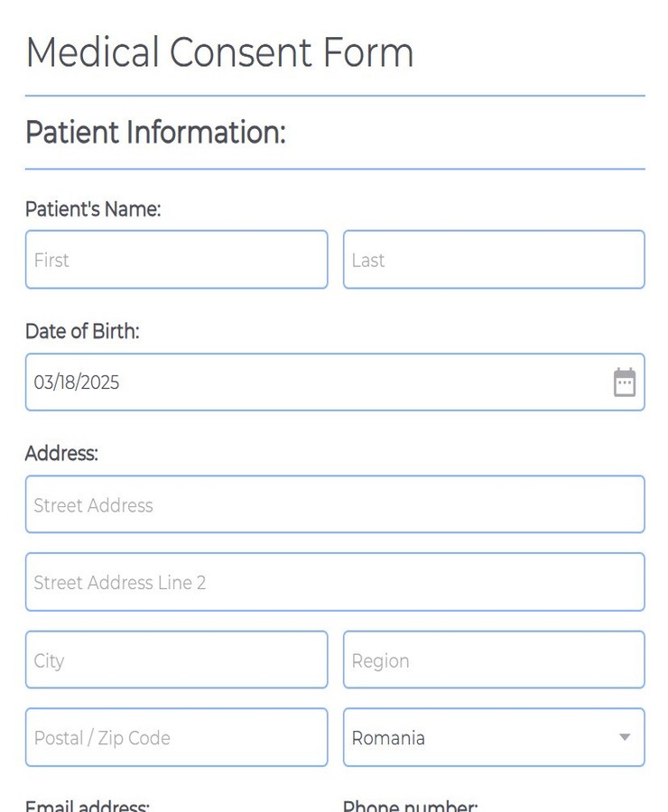Click the City input box
The width and height of the screenshot is (668, 812).
(x=176, y=660)
